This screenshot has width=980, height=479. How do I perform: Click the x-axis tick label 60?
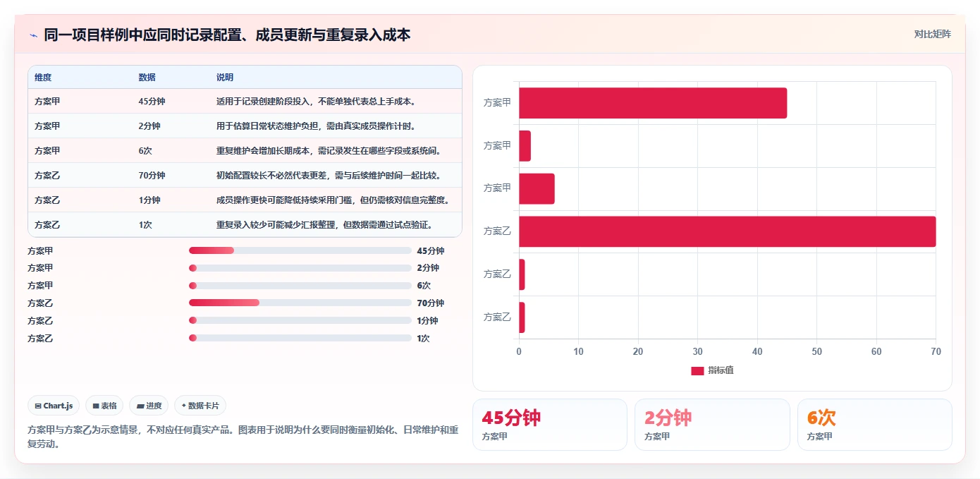tap(876, 351)
